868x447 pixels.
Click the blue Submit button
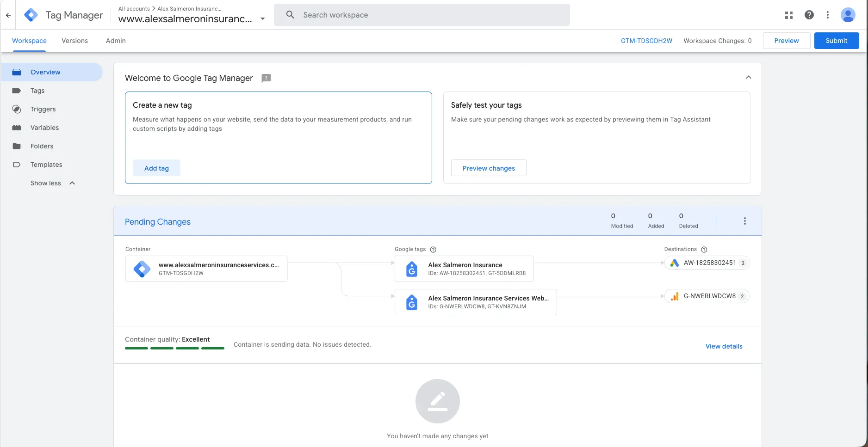[837, 41]
